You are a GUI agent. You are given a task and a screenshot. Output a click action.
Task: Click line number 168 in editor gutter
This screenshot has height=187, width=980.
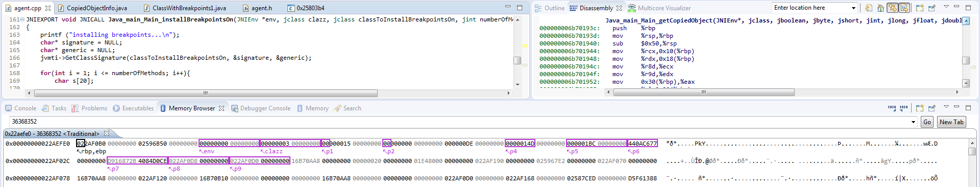click(x=14, y=73)
